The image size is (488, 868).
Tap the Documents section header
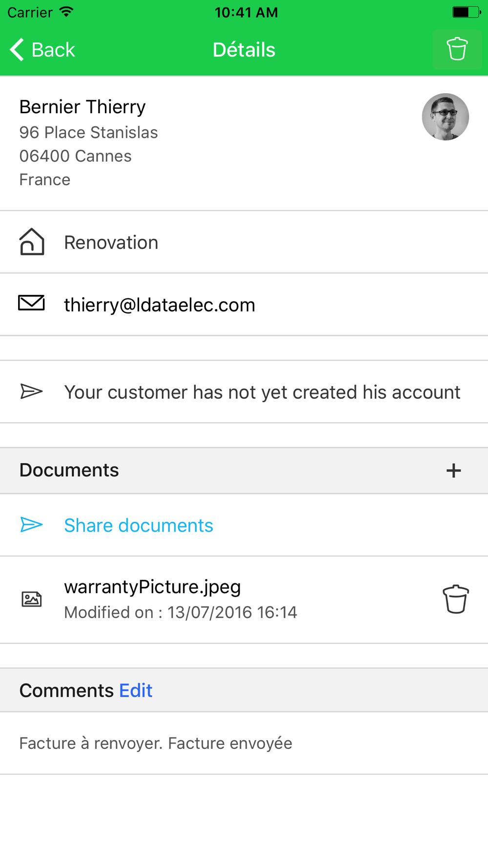click(69, 470)
